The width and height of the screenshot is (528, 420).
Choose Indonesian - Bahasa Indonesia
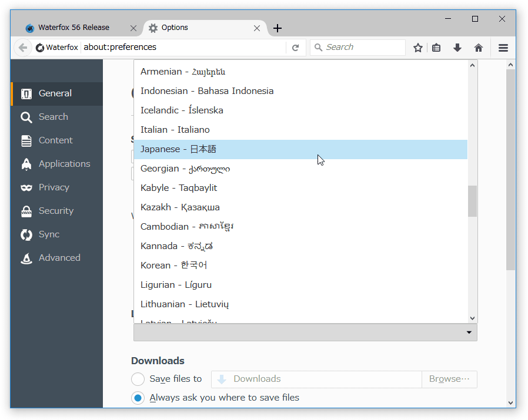(x=300, y=91)
